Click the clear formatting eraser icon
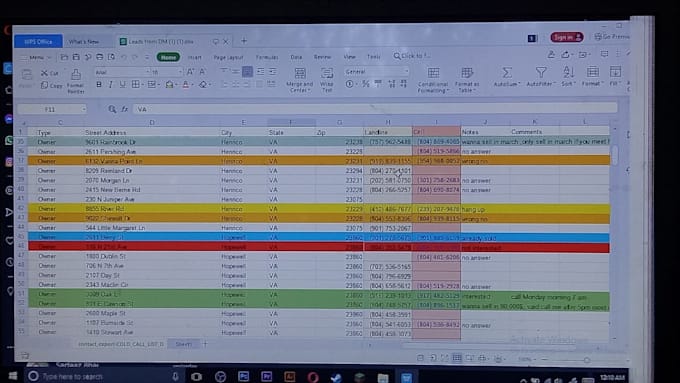The height and width of the screenshot is (383, 680). coord(203,85)
